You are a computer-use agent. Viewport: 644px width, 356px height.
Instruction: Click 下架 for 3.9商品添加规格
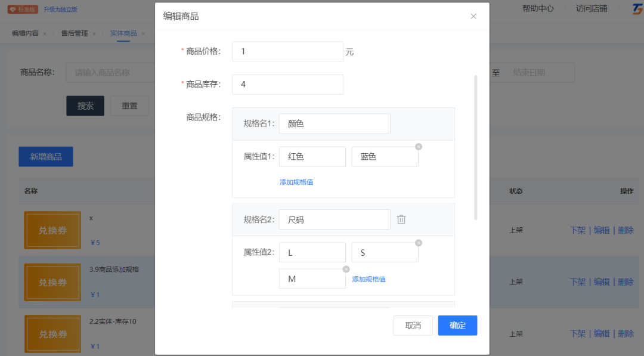point(577,282)
